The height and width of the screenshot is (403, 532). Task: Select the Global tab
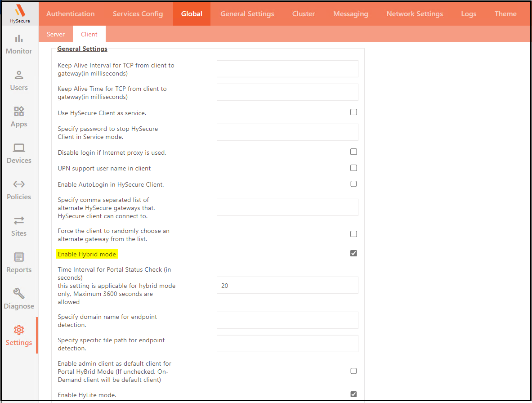coord(192,14)
